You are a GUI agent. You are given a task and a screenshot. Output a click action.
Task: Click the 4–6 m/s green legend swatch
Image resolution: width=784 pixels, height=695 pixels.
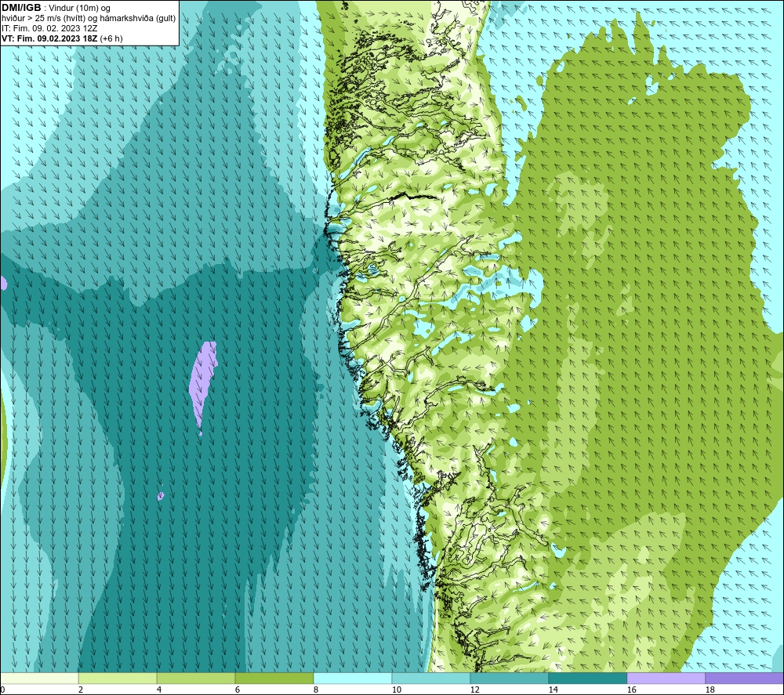coord(196,678)
